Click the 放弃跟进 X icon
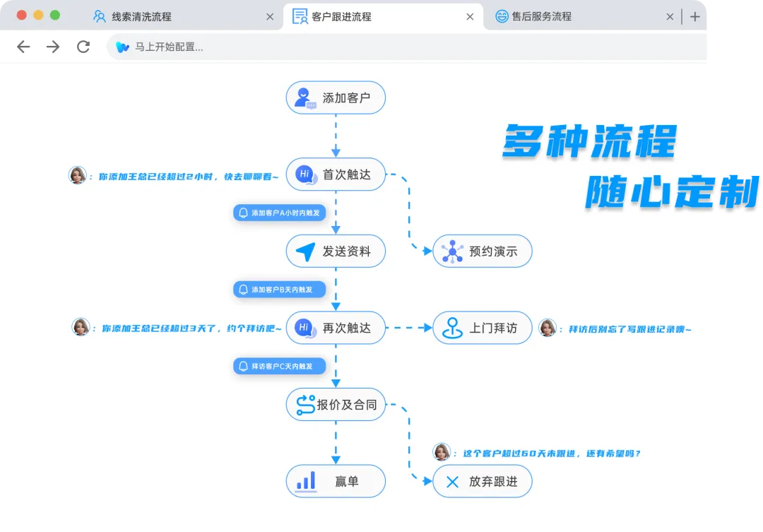Image resolution: width=763 pixels, height=532 pixels. click(x=452, y=482)
